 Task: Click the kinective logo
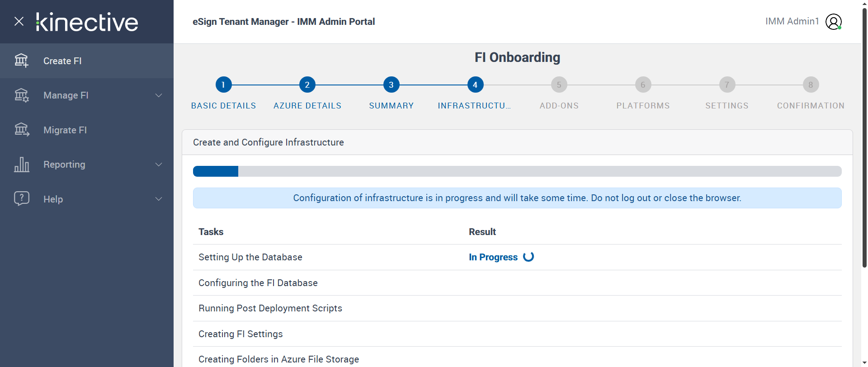[87, 22]
